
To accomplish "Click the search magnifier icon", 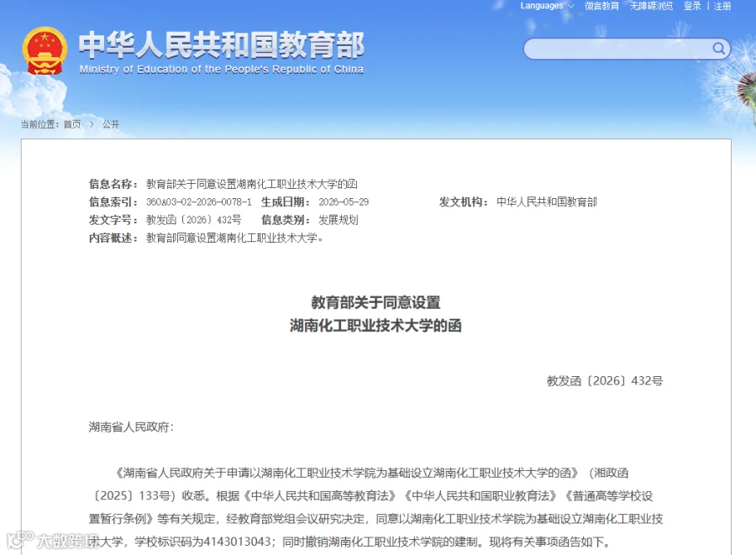I will pyautogui.click(x=718, y=48).
